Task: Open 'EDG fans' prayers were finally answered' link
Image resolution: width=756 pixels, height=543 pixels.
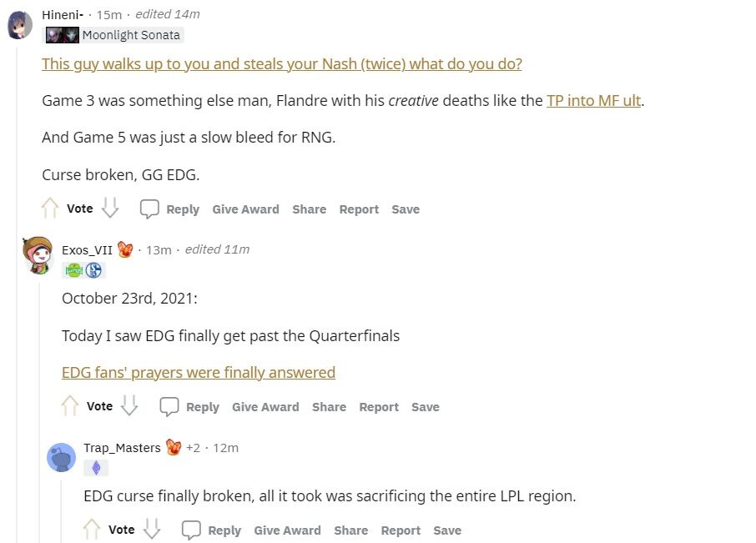Action: pos(199,373)
